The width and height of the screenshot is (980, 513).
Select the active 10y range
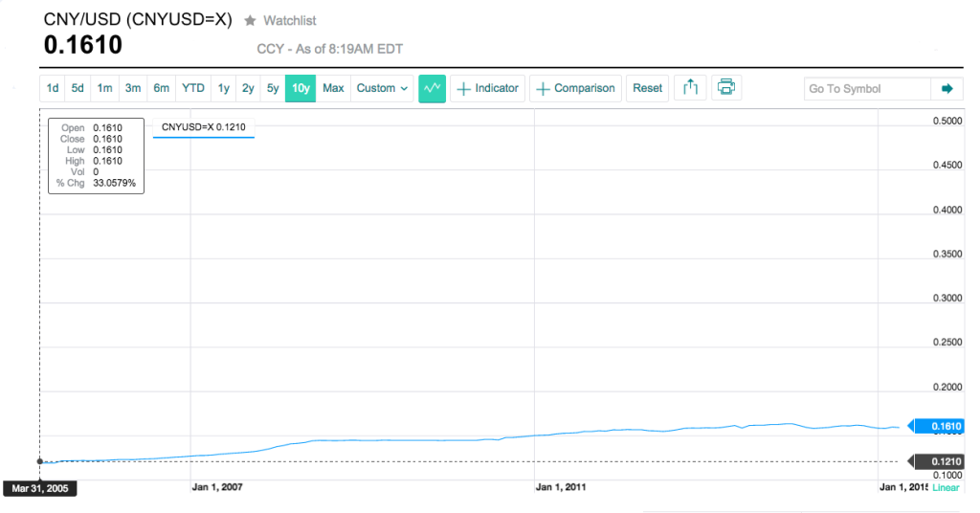(x=301, y=88)
